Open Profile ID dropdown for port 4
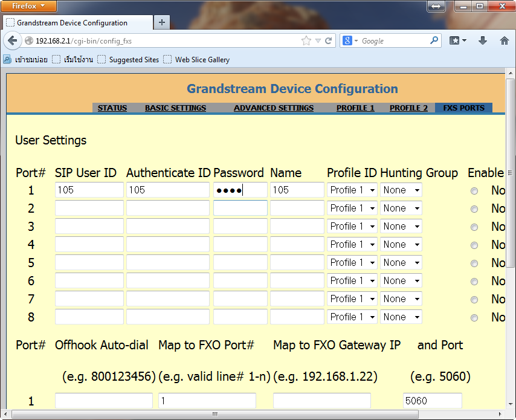The image size is (516, 420). coord(352,244)
